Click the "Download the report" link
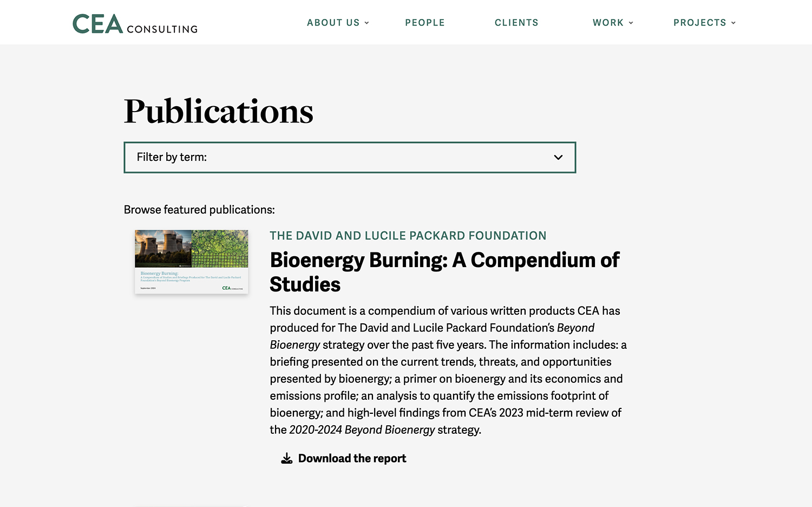The width and height of the screenshot is (812, 507). [x=352, y=458]
